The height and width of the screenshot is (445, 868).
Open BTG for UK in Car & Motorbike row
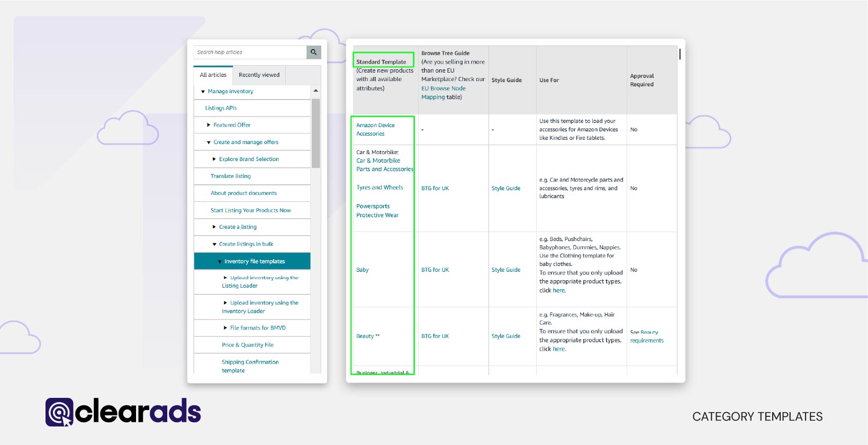coord(435,188)
